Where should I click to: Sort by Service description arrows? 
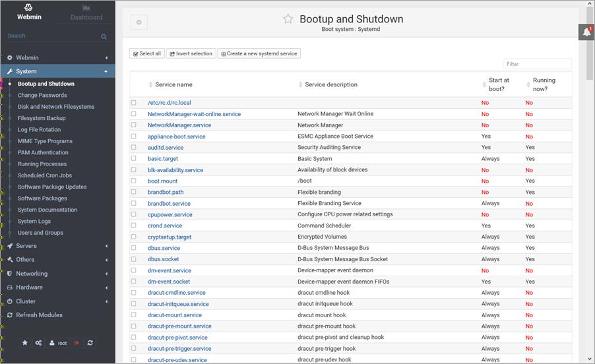click(301, 84)
